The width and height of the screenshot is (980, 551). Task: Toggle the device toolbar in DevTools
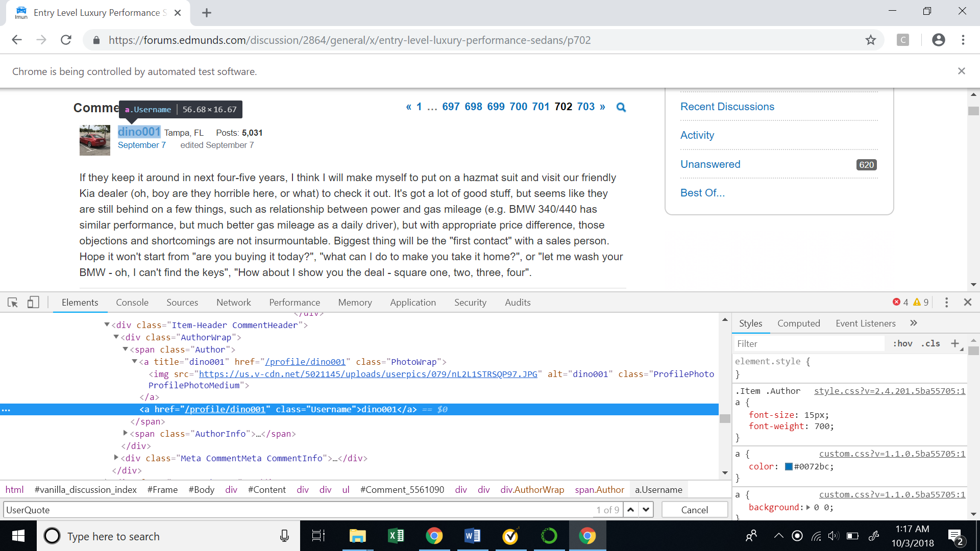33,303
